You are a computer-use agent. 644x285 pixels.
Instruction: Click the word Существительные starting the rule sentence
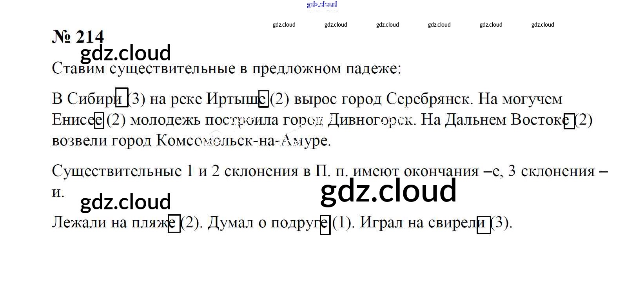(x=117, y=171)
